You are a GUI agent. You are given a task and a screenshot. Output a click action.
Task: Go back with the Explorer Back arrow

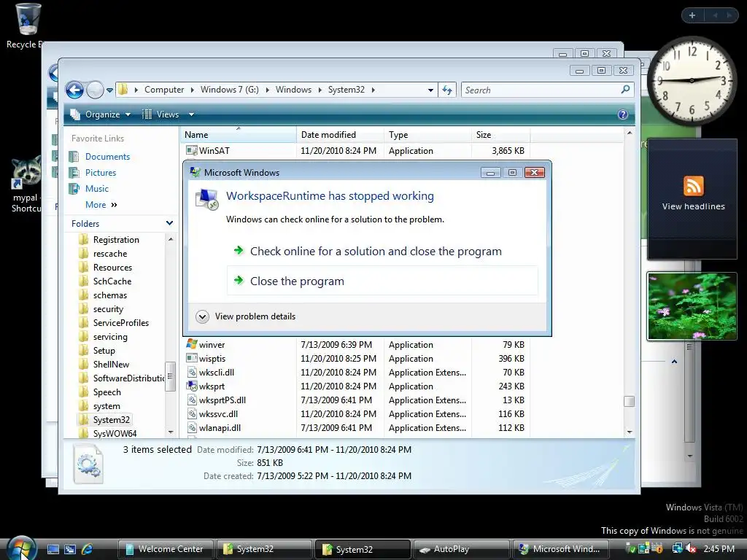point(74,90)
